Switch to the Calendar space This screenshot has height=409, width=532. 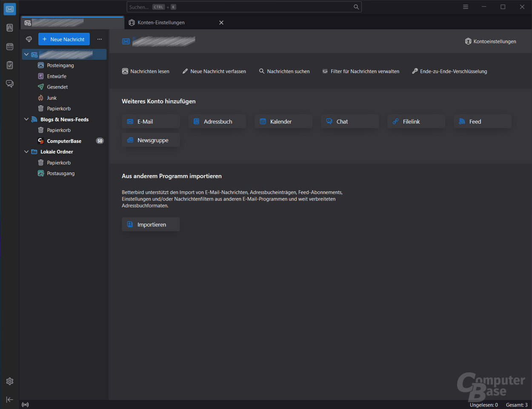coord(9,46)
